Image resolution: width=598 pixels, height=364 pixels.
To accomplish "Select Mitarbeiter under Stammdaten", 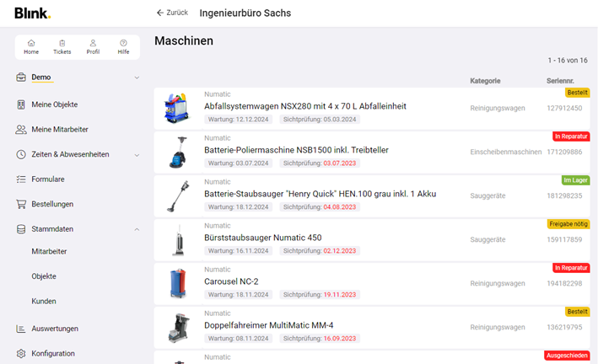I will tap(49, 251).
